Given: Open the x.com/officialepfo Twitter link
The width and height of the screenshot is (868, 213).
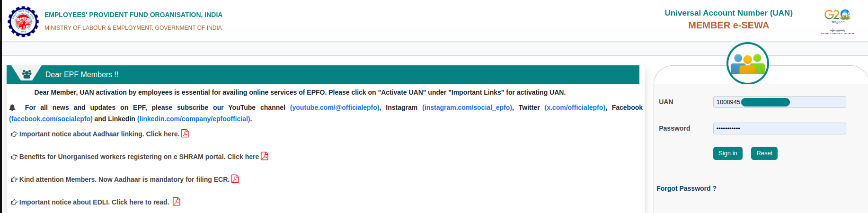Looking at the screenshot, I should point(575,107).
